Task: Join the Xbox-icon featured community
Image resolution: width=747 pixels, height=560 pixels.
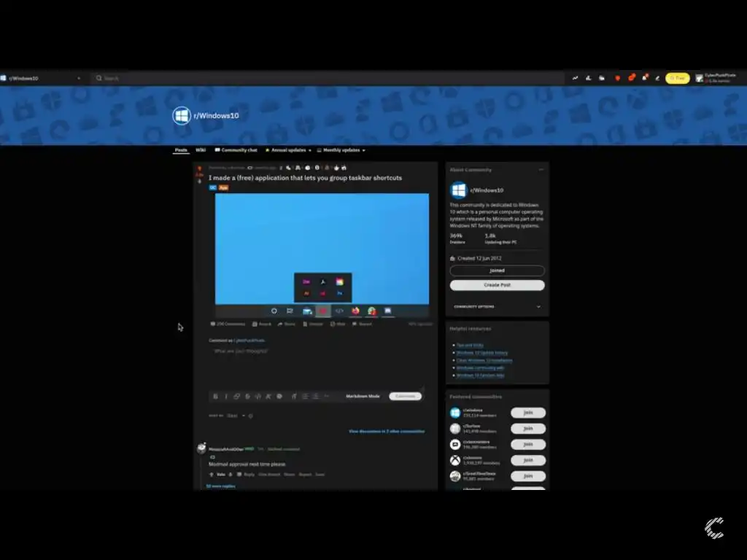Action: pos(528,461)
